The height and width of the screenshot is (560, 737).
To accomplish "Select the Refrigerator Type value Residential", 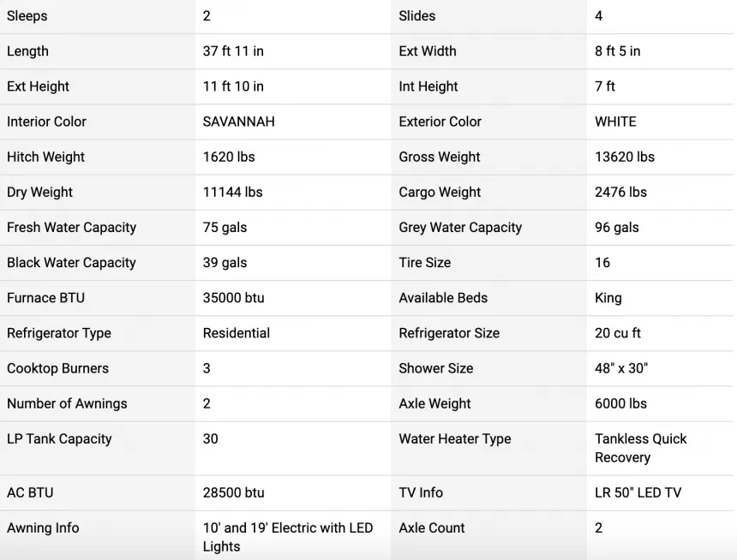I will 237,333.
